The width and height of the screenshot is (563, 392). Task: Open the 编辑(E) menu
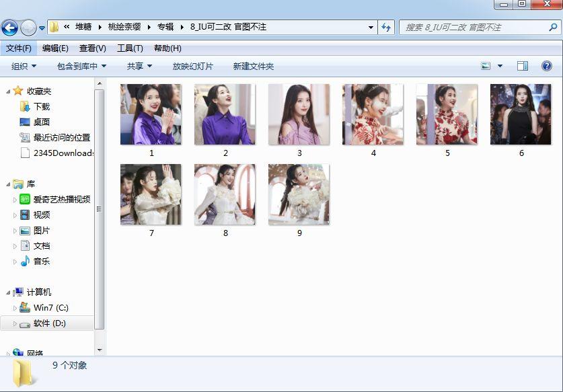[55, 48]
